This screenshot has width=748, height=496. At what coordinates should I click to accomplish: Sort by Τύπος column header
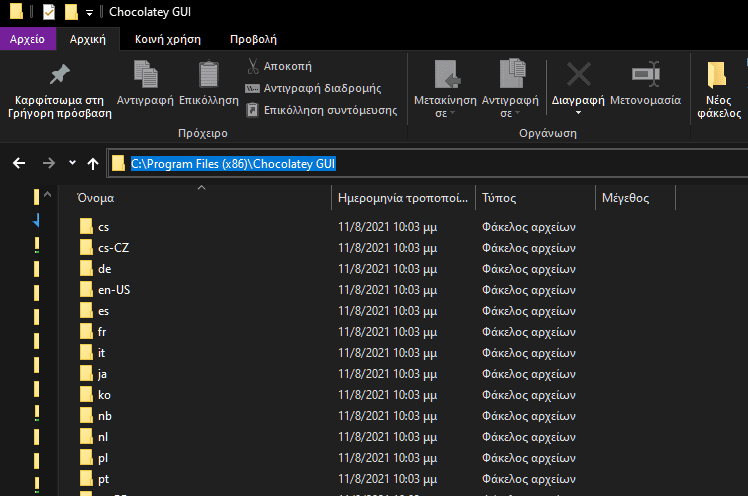tap(535, 198)
